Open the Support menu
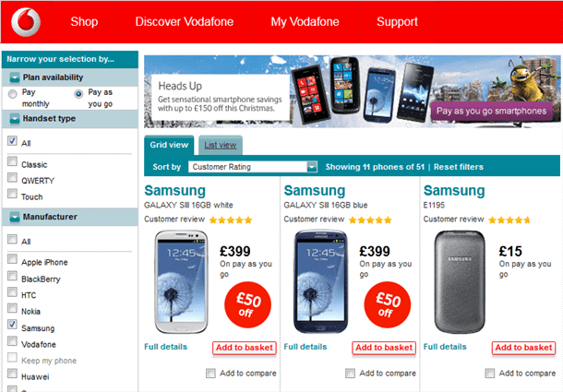 point(397,21)
